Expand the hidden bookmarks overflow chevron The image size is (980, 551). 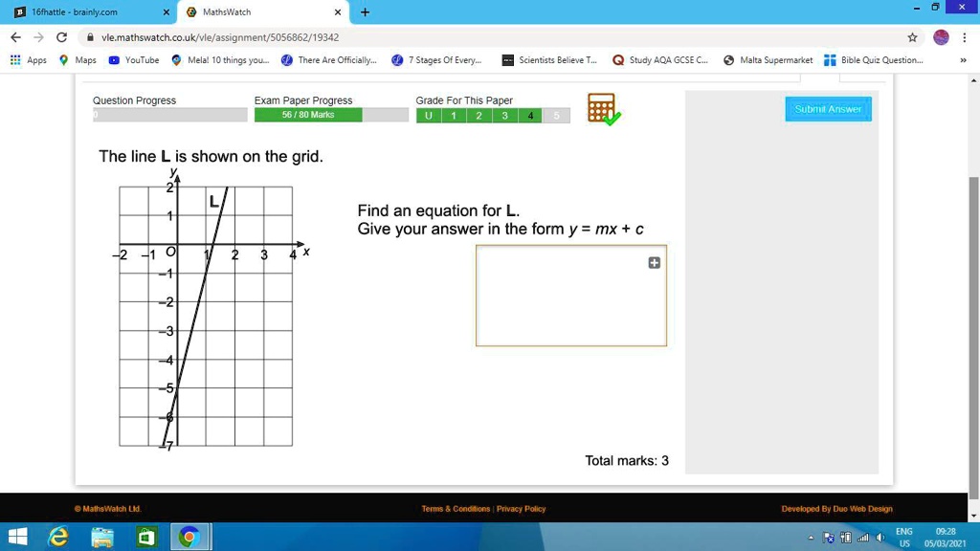966,59
